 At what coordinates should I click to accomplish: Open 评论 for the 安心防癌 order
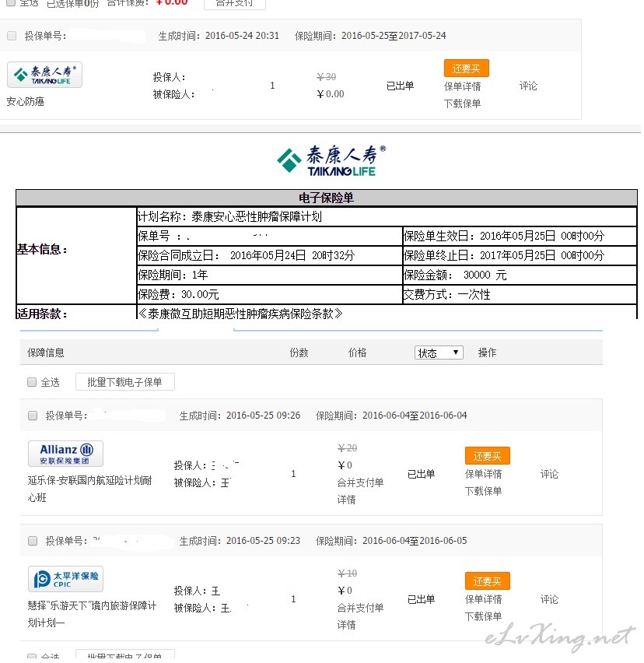528,86
